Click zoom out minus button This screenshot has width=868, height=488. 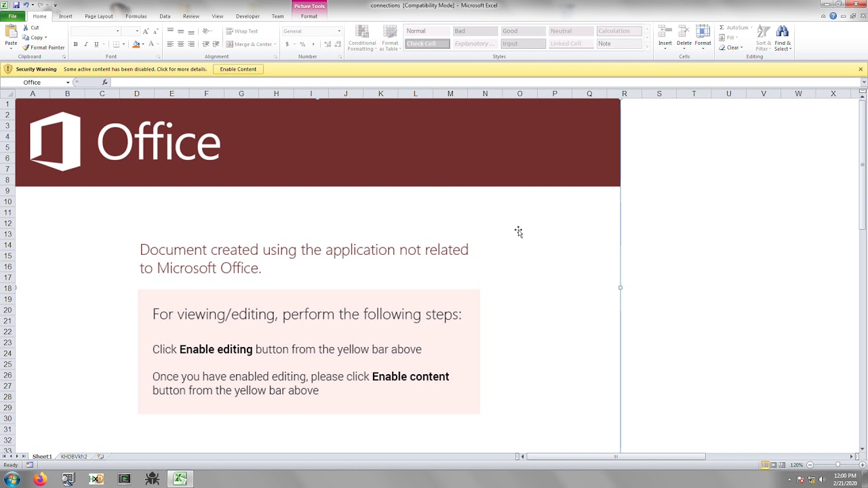click(x=810, y=465)
